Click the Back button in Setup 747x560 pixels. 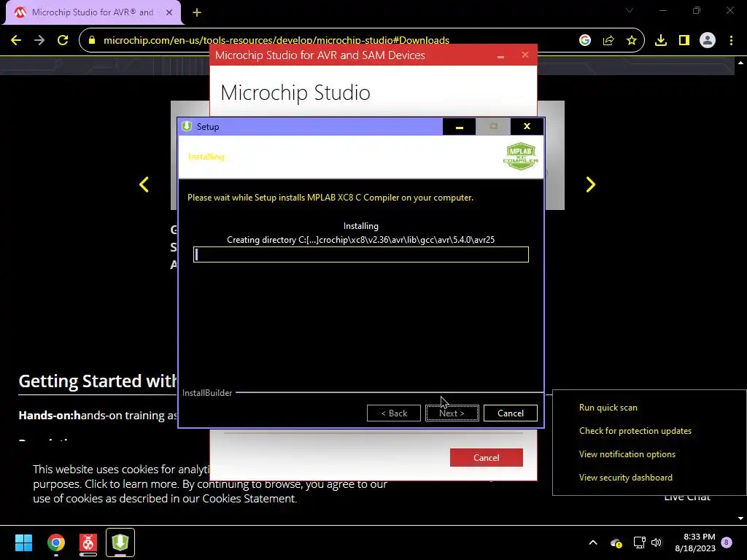[x=394, y=413]
